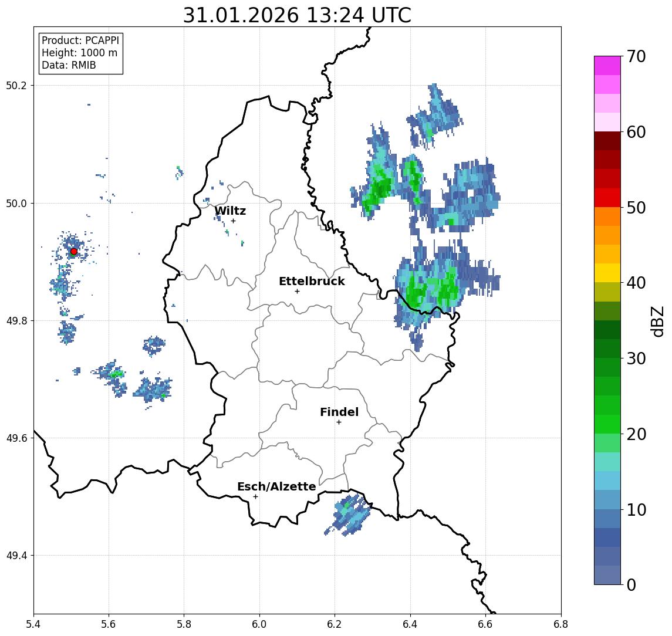Click the latitude 49.4 axis label

tap(16, 556)
